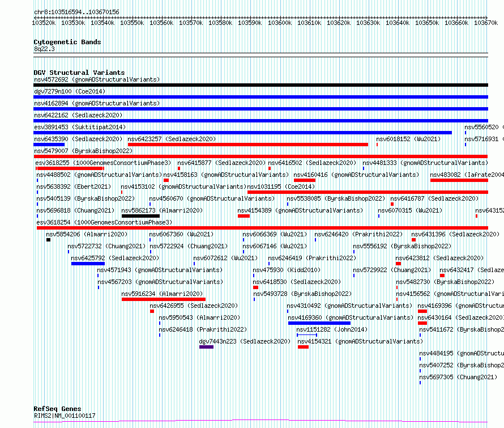Click the black bar under nsv5862173

(x=141, y=216)
